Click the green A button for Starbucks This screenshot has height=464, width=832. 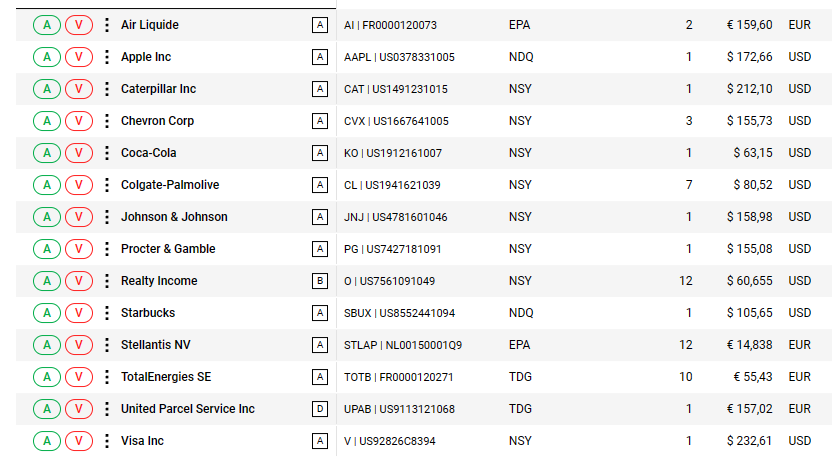click(x=47, y=313)
